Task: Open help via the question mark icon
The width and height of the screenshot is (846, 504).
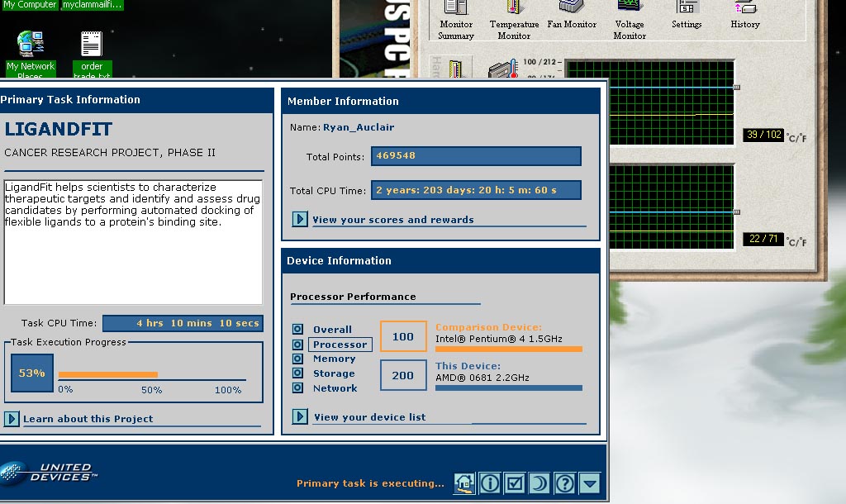Action: click(564, 483)
